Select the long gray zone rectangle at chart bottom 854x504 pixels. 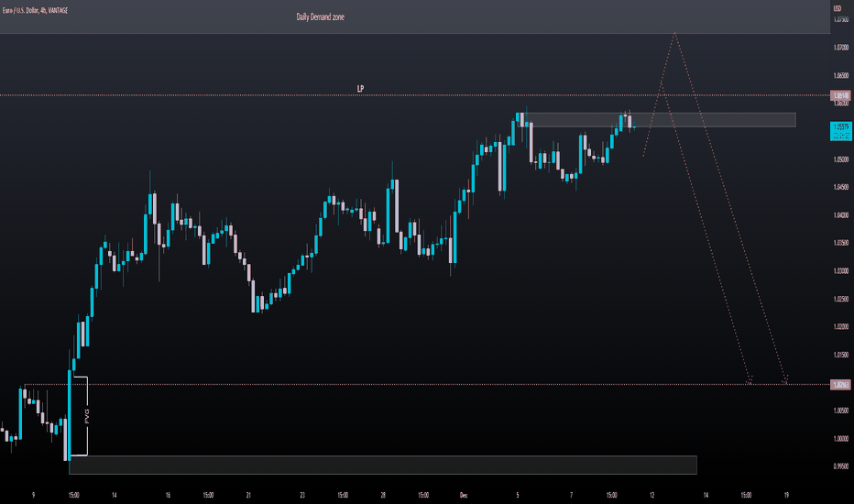tap(383, 465)
